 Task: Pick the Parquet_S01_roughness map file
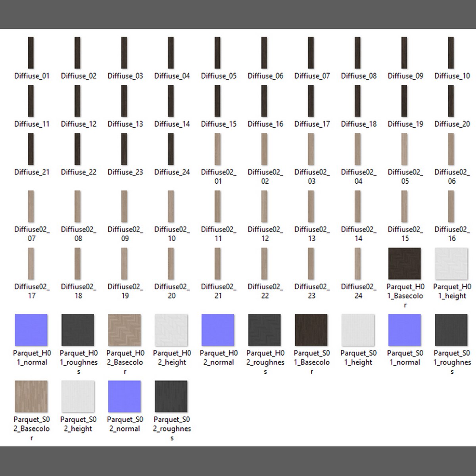451,330
